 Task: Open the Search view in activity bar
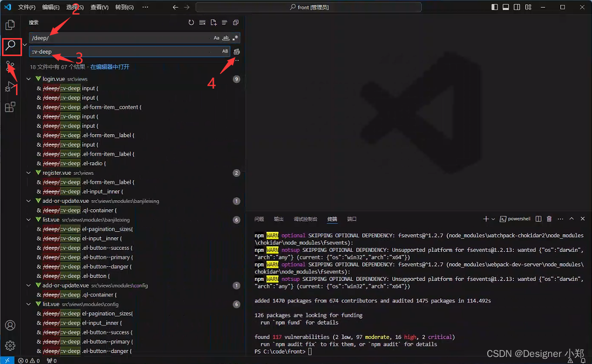(11, 46)
